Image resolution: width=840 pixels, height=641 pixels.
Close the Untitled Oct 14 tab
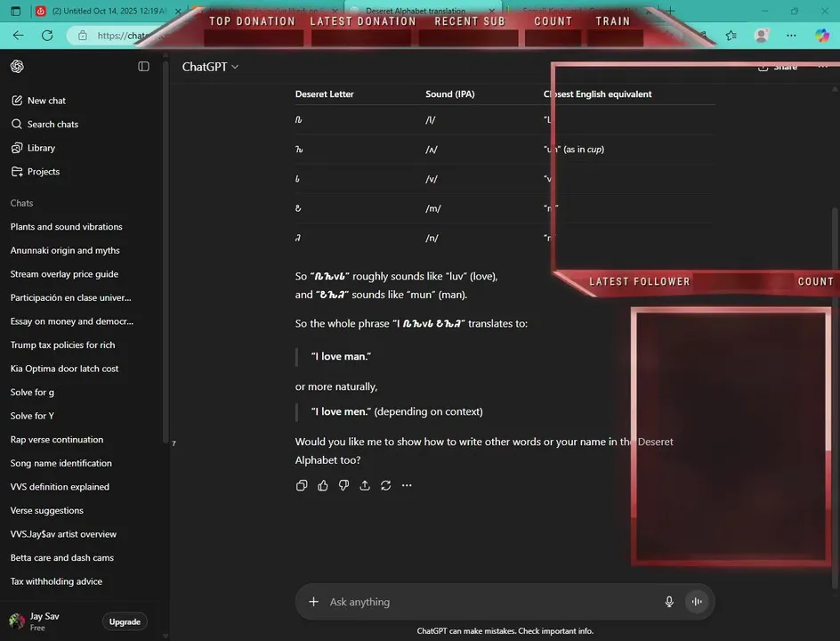coord(178,11)
